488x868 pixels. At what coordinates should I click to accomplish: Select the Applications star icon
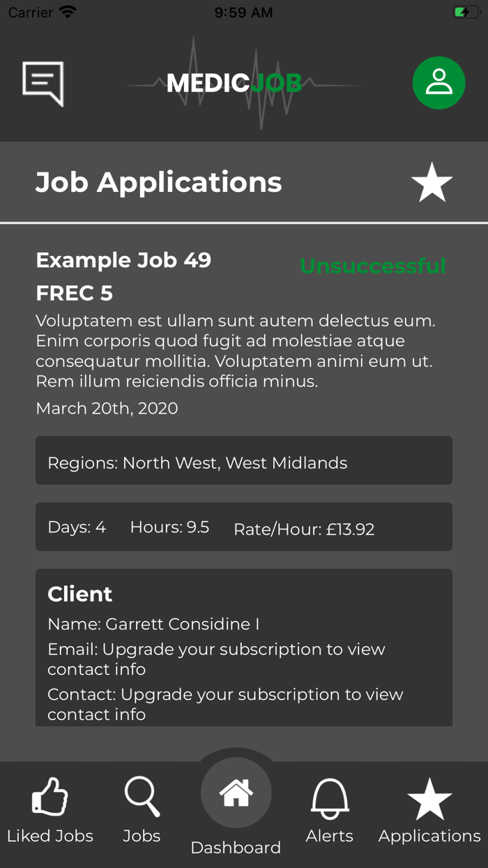click(x=429, y=795)
